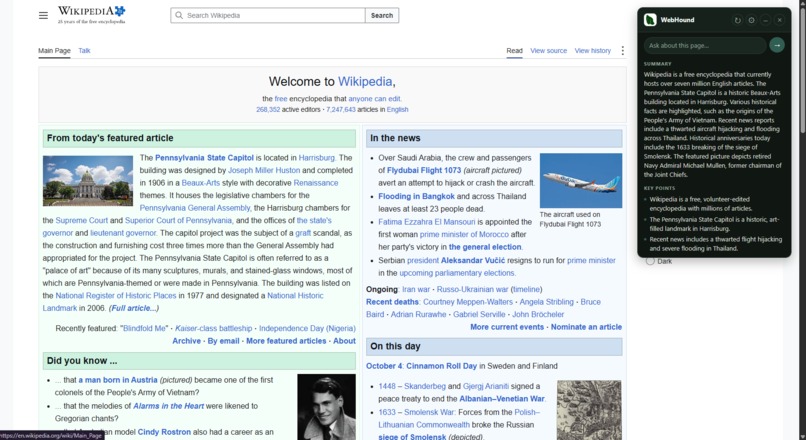Viewport: 806px width, 440px height.
Task: Click More current events link
Action: pos(507,327)
